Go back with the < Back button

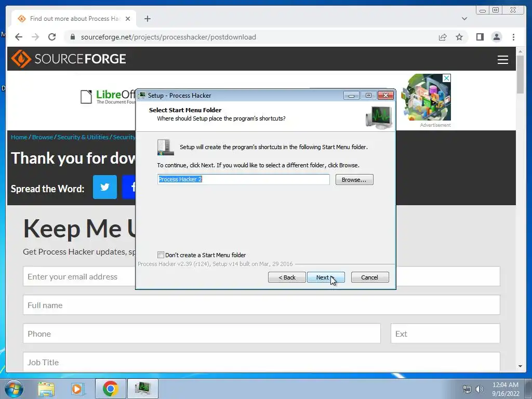pyautogui.click(x=287, y=277)
